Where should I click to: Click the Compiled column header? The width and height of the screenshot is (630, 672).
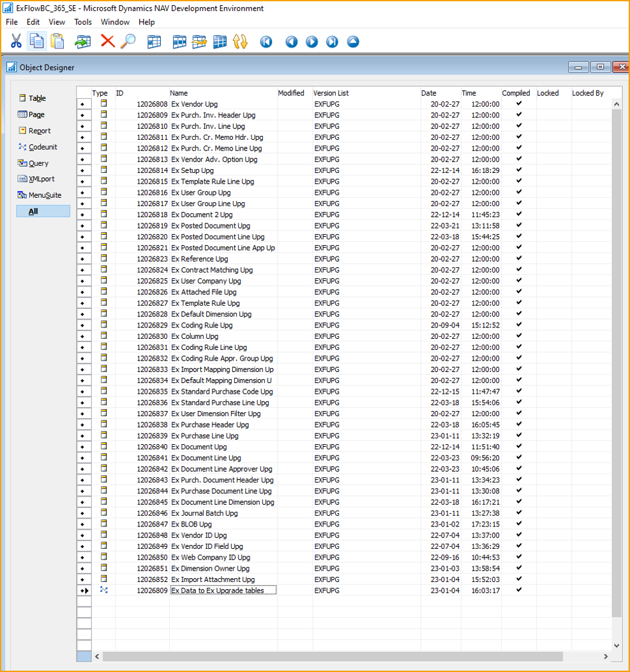tap(516, 93)
